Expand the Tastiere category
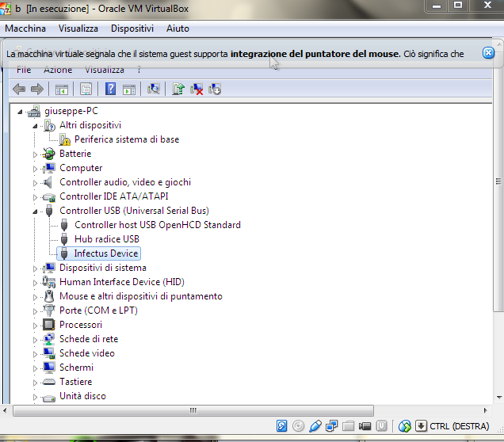 35,383
